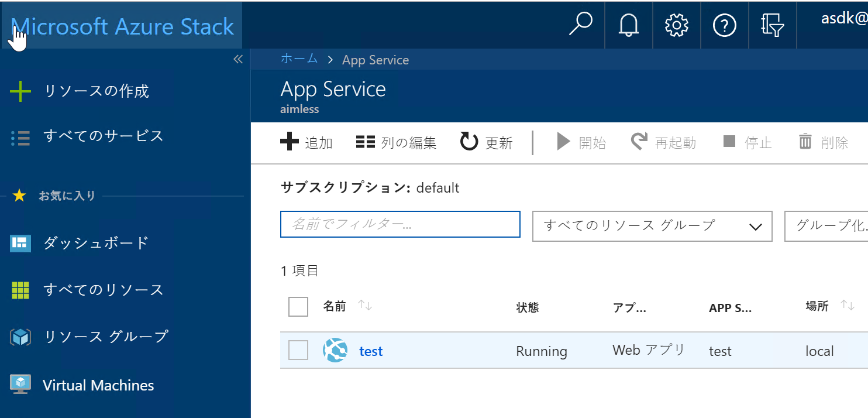The width and height of the screenshot is (868, 418).
Task: Click the すべてのサービス list icon
Action: click(20, 138)
